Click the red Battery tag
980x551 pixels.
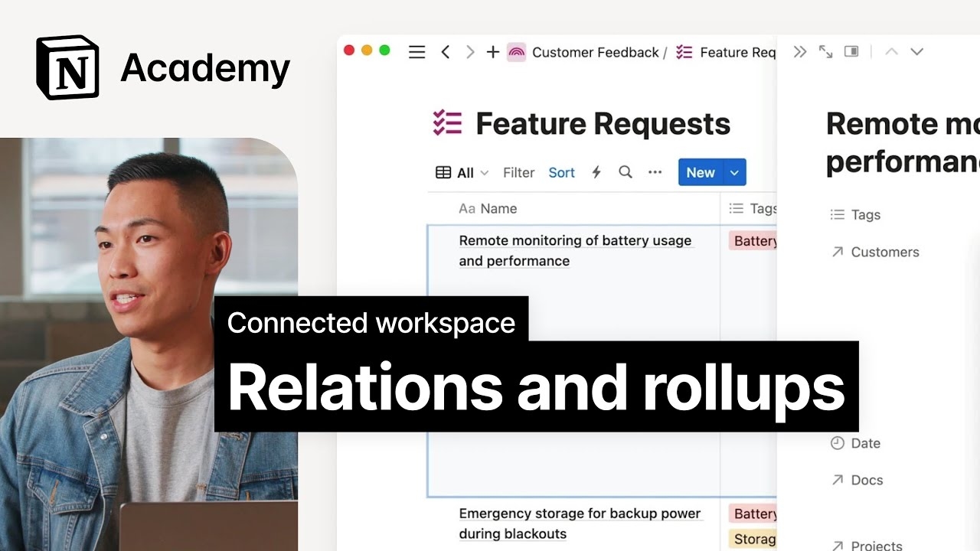click(754, 241)
